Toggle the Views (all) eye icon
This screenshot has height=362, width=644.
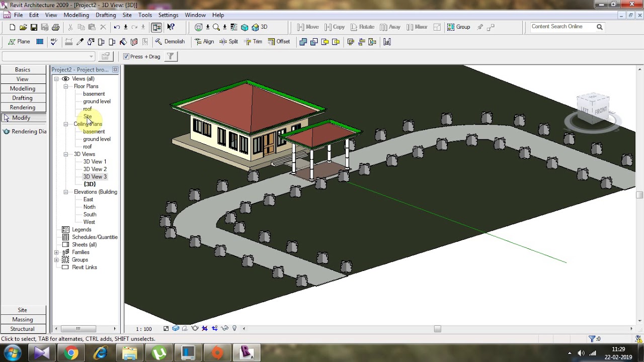[65, 79]
